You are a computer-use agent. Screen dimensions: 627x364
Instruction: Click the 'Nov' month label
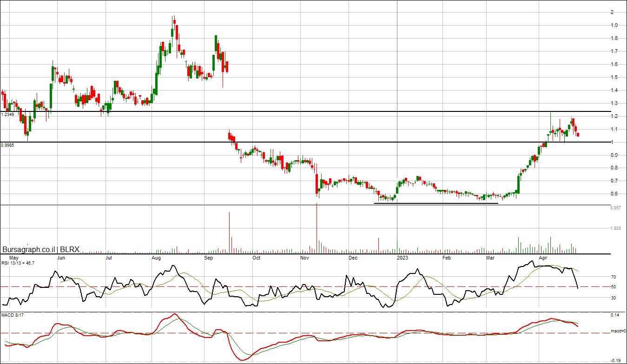tap(304, 257)
